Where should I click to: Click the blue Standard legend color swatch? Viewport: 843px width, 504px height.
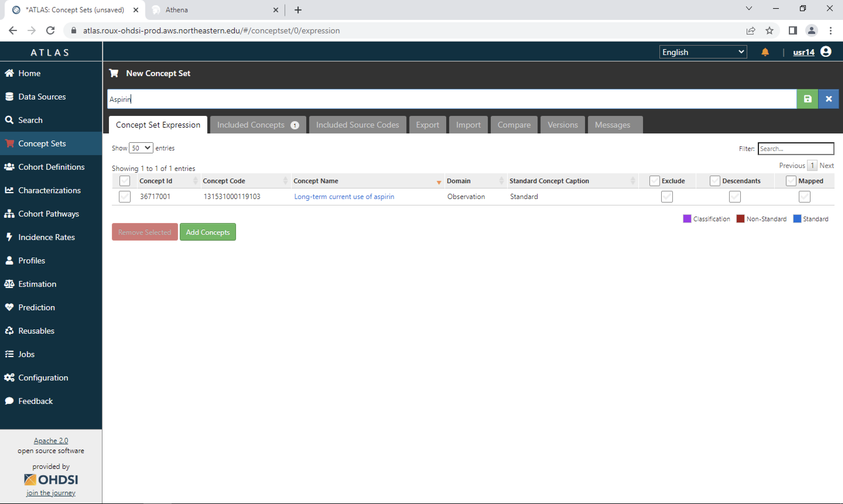tap(797, 219)
